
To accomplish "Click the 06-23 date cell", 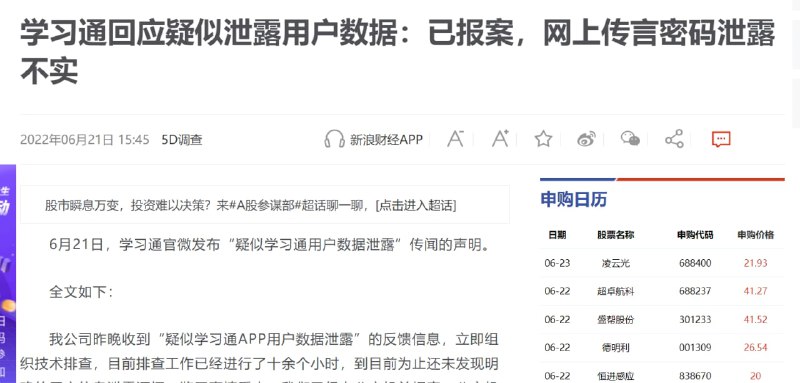I will coord(557,263).
